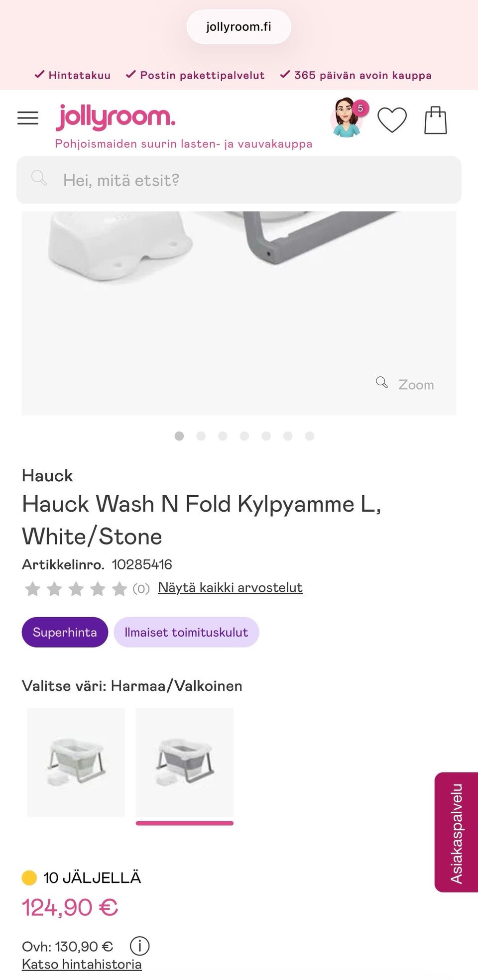This screenshot has height=980, width=478.
Task: Open the price info icon next to Ovh
Action: click(x=139, y=946)
